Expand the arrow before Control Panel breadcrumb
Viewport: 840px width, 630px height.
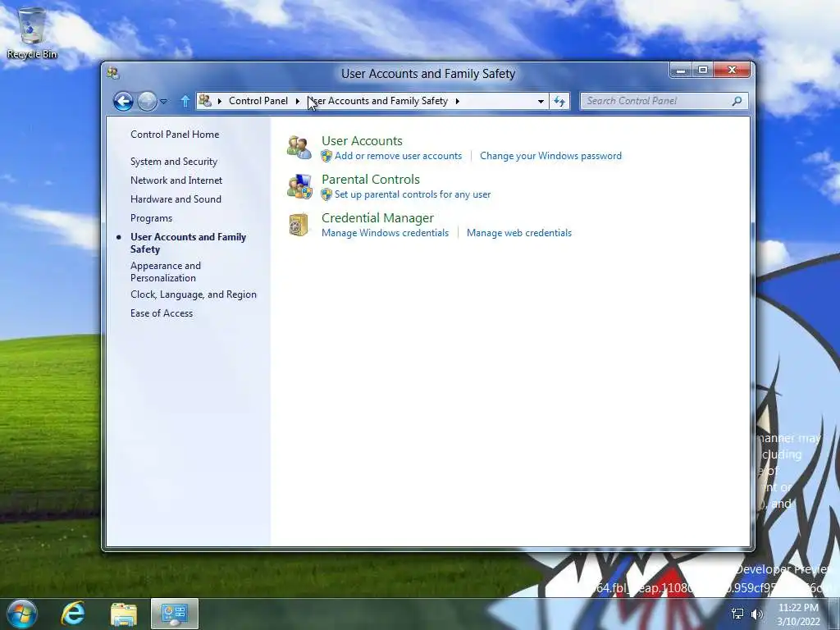[x=220, y=101]
